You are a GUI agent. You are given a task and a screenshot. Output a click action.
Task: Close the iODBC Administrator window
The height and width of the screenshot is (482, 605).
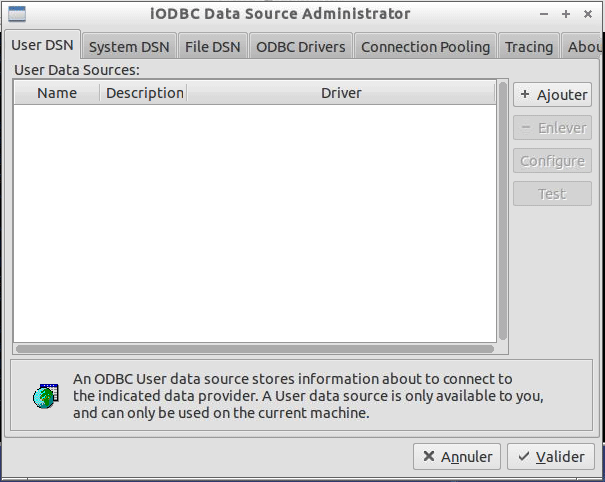point(588,14)
